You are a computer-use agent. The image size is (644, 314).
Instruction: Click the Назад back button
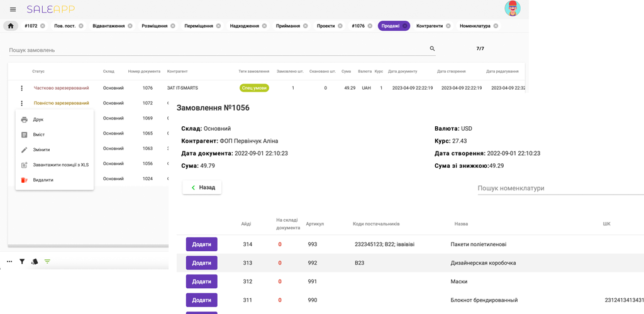coord(202,187)
